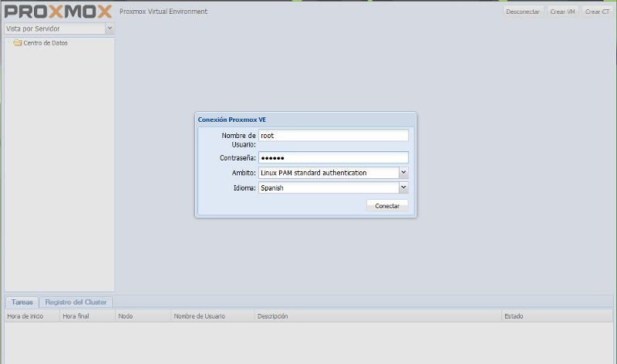The image size is (617, 364).
Task: Switch to Registro del Cluster tab
Action: [x=76, y=302]
